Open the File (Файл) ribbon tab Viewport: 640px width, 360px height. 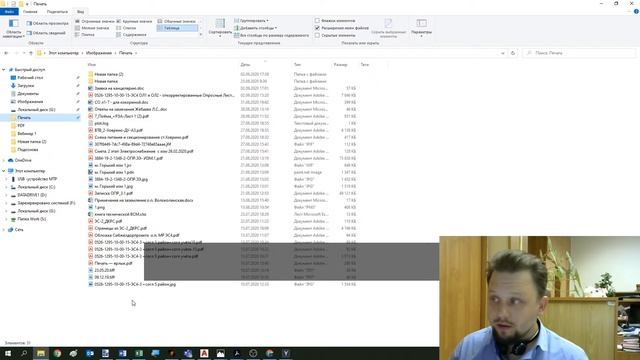click(x=9, y=12)
